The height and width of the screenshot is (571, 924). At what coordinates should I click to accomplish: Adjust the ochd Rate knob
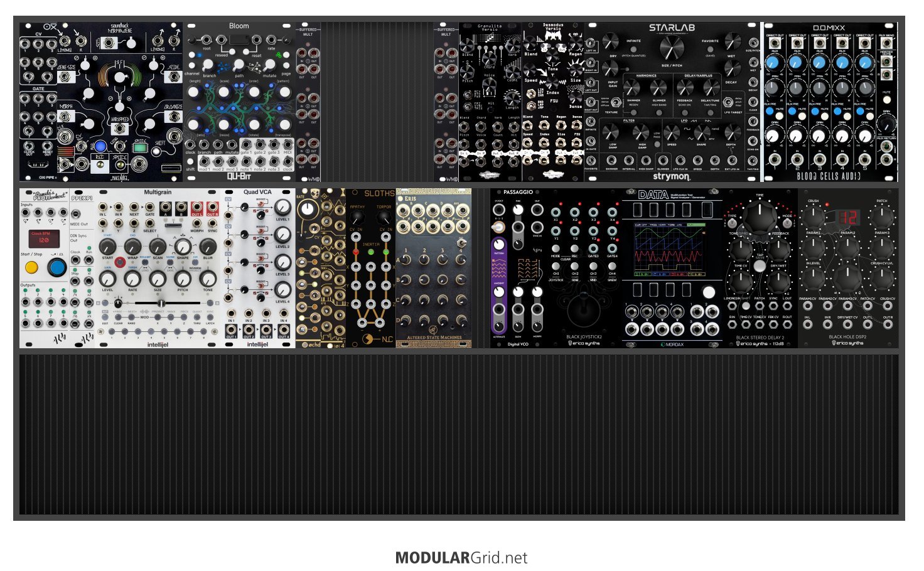click(308, 210)
